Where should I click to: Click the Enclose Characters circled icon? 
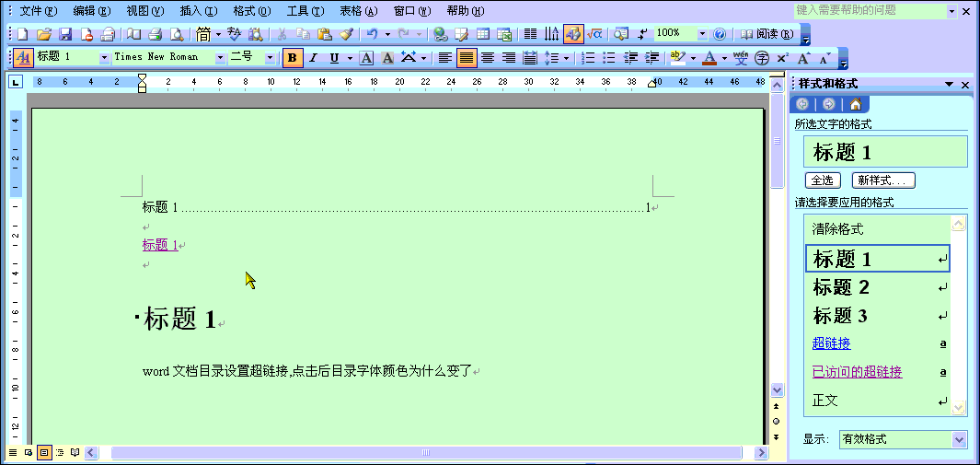(761, 58)
